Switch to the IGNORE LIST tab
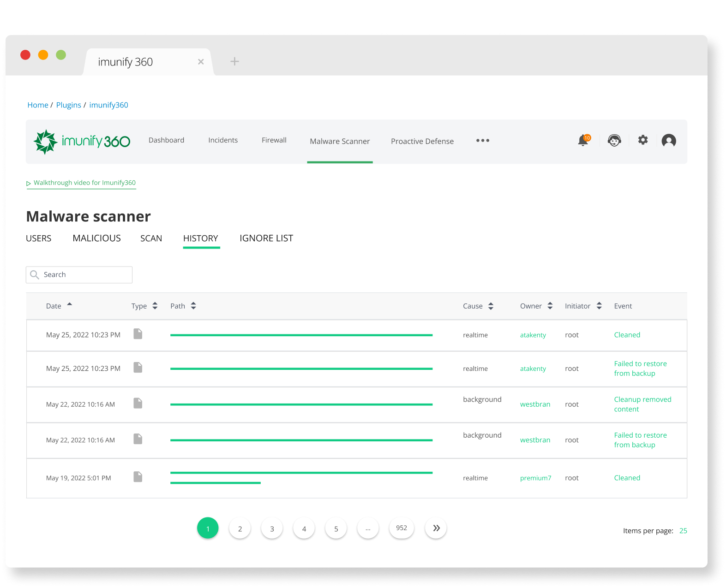Screen dimensions: 726x588 [266, 238]
